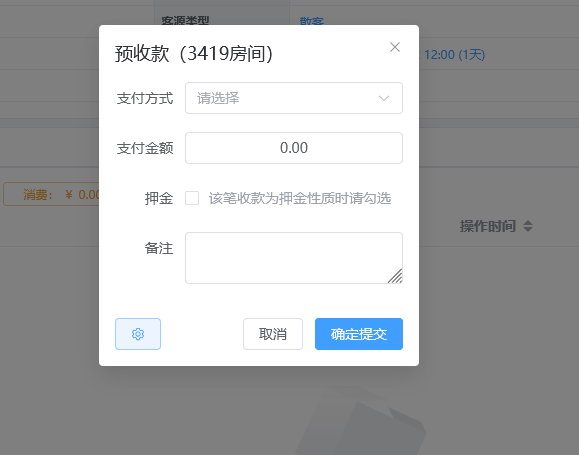Check the 押金 deposit checkbox
The width and height of the screenshot is (579, 455).
(192, 198)
